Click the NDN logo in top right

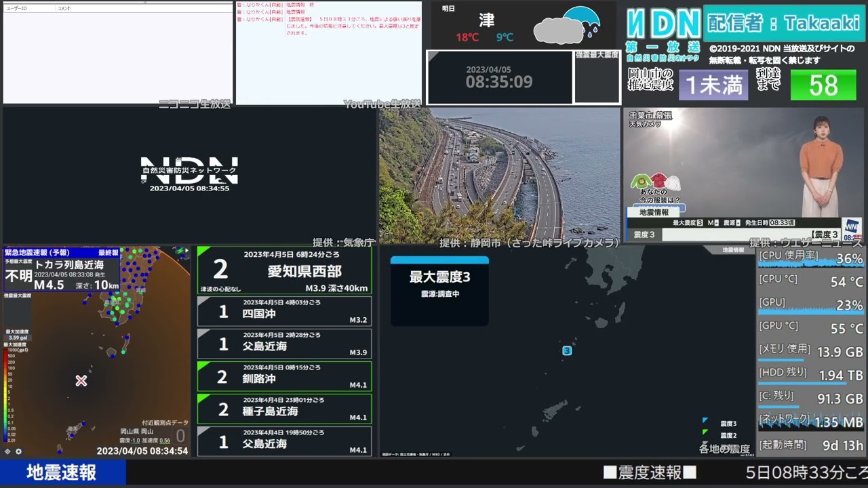coord(663,24)
